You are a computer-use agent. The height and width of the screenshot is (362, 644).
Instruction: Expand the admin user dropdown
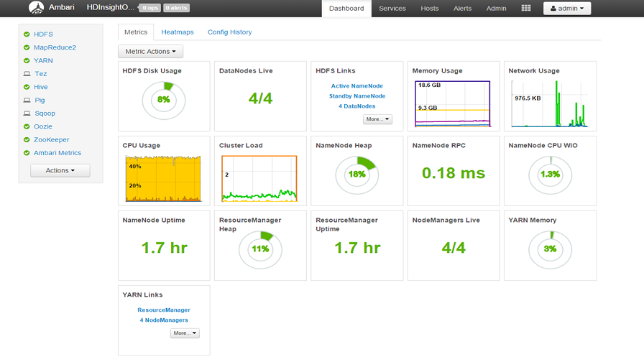567,8
